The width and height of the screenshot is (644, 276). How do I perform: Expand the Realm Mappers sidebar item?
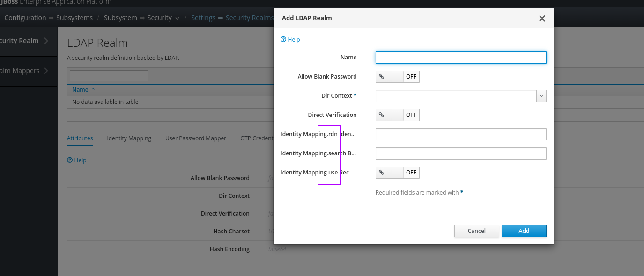pos(46,71)
